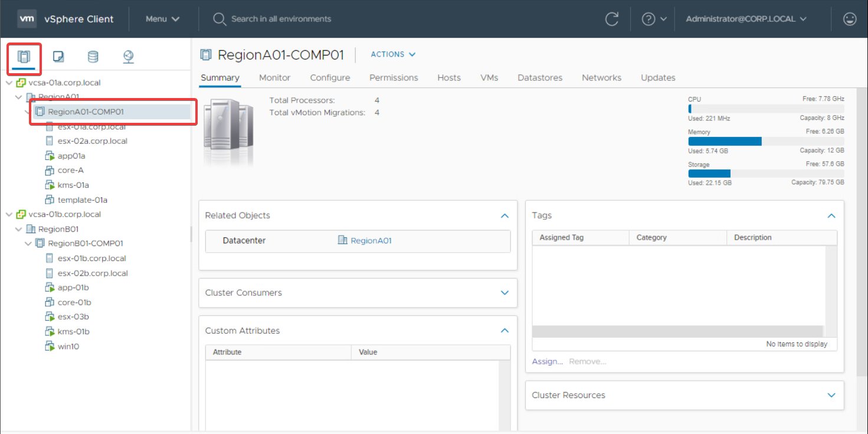
Task: Click the app-01b virtual machine icon
Action: (50, 288)
